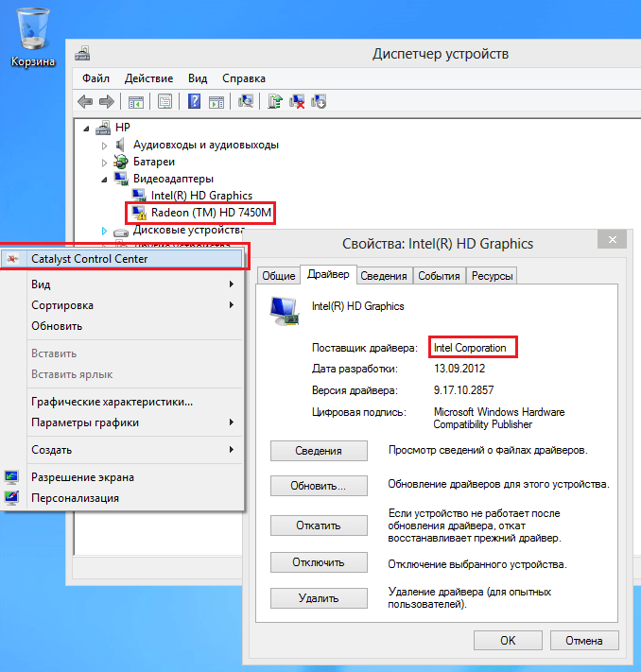
Task: Click the driver version 9.17.10.2857
Action: coord(463,390)
